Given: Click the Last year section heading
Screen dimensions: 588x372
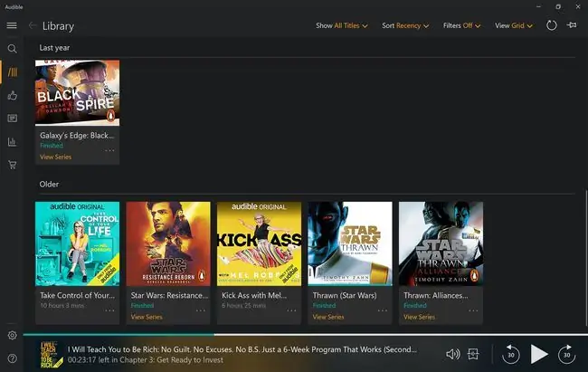Looking at the screenshot, I should [54, 48].
